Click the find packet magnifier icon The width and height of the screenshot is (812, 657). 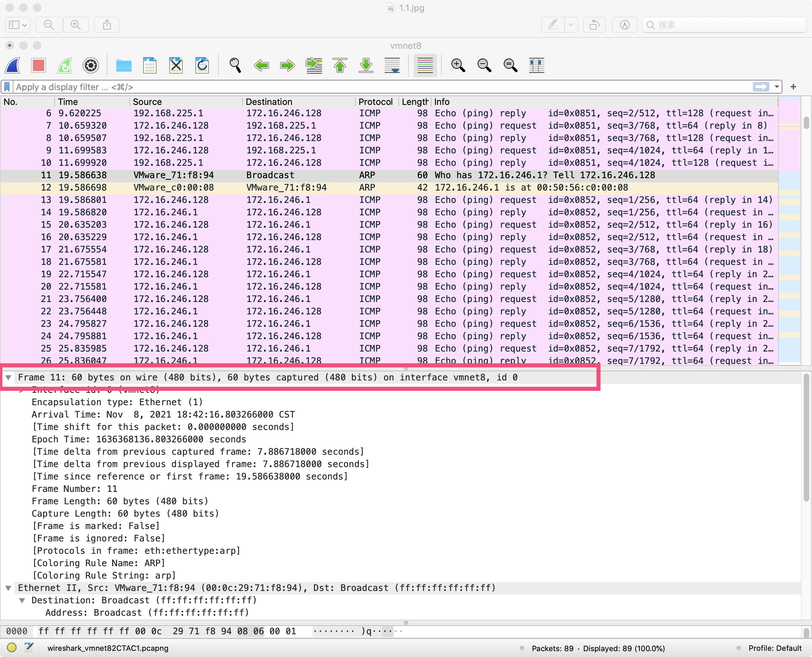[x=235, y=65]
